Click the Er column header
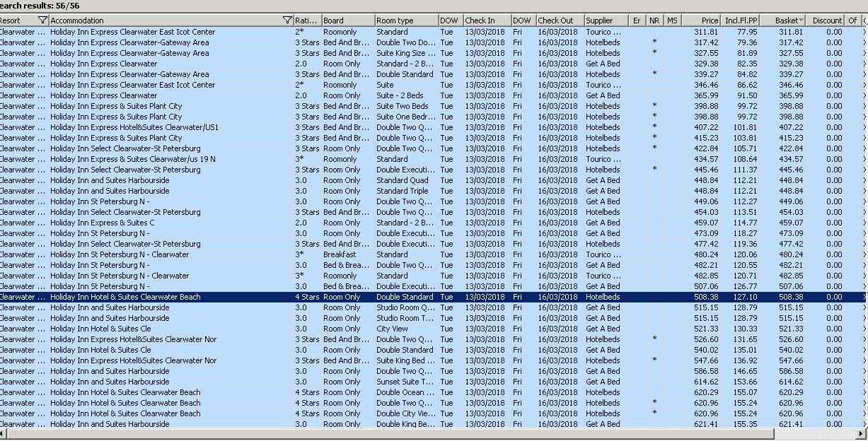868x441 pixels. point(637,20)
